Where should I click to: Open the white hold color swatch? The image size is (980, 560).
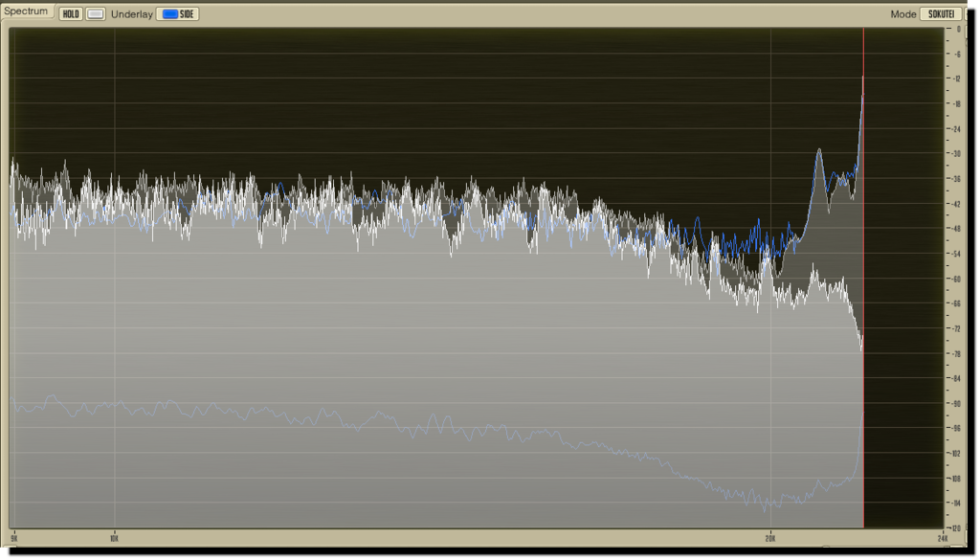(95, 13)
